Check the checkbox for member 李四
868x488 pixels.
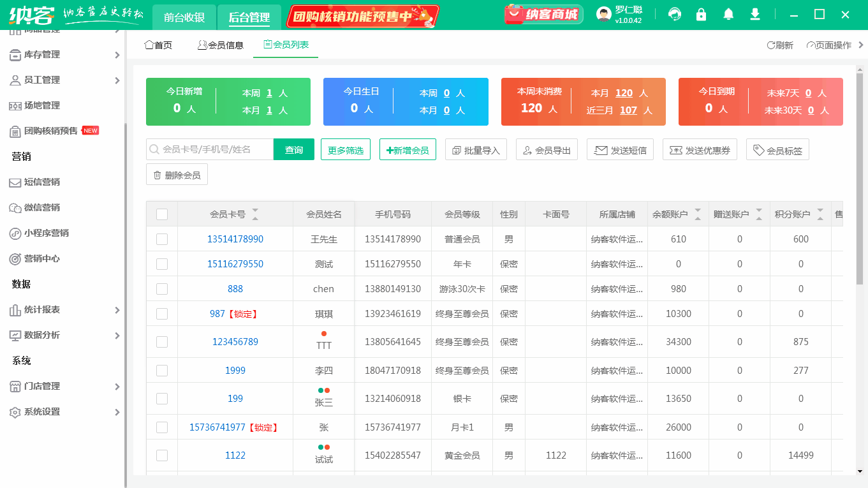click(x=161, y=370)
